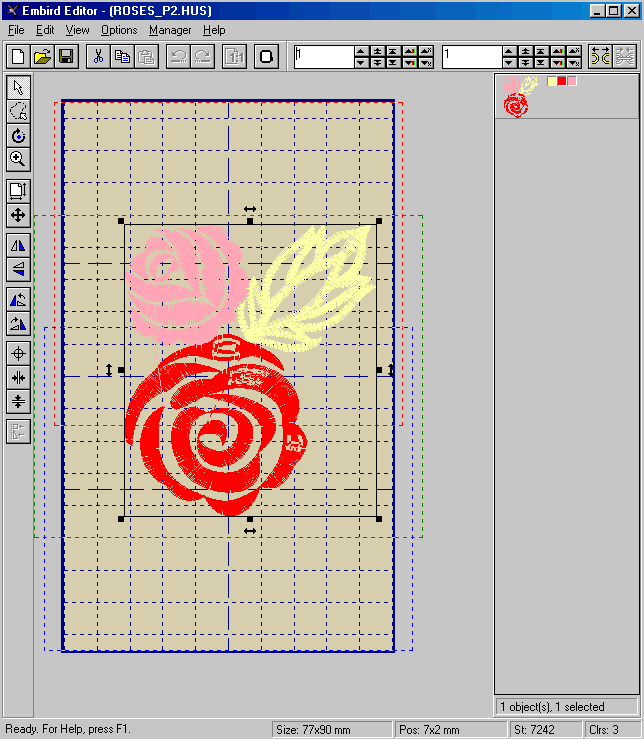Image resolution: width=644 pixels, height=739 pixels.
Task: Cut the selection with the scissors icon
Action: click(x=98, y=57)
